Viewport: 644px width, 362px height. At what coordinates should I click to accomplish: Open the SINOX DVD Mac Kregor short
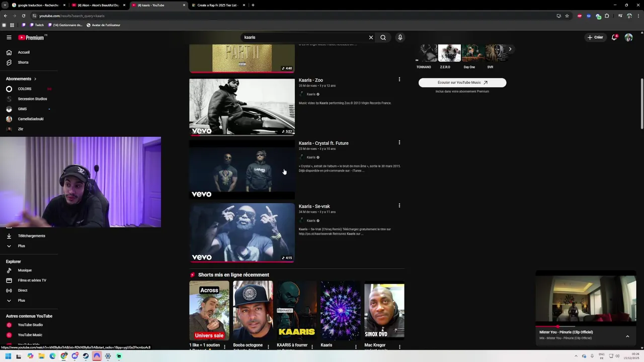click(x=384, y=311)
